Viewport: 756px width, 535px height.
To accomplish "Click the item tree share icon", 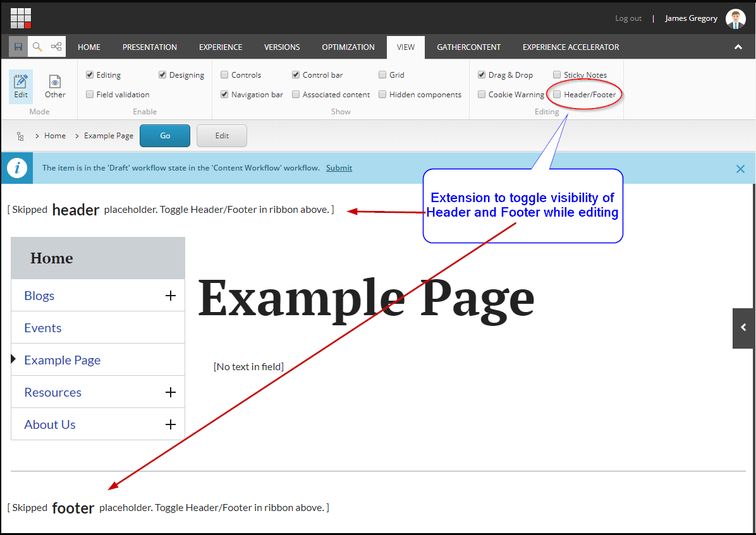I will [x=56, y=47].
